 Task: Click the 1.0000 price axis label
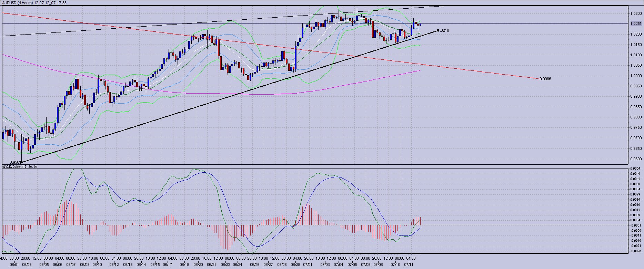636,76
